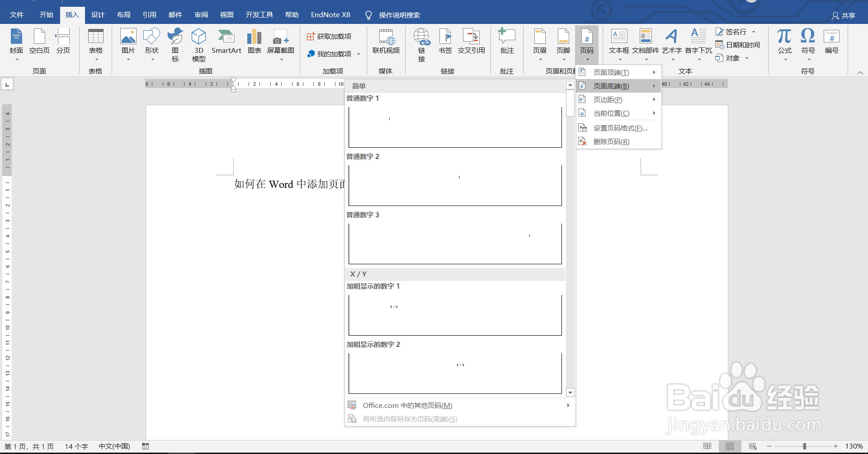Insert a symbol (符号)
Viewport: 868px width, 454px height.
click(808, 44)
